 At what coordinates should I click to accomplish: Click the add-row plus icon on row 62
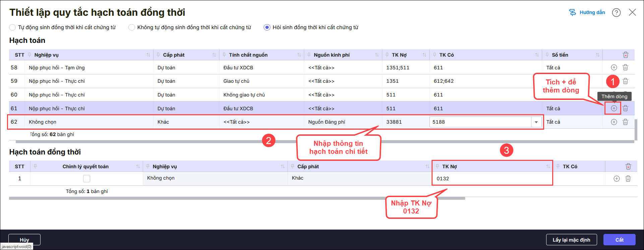click(x=614, y=122)
